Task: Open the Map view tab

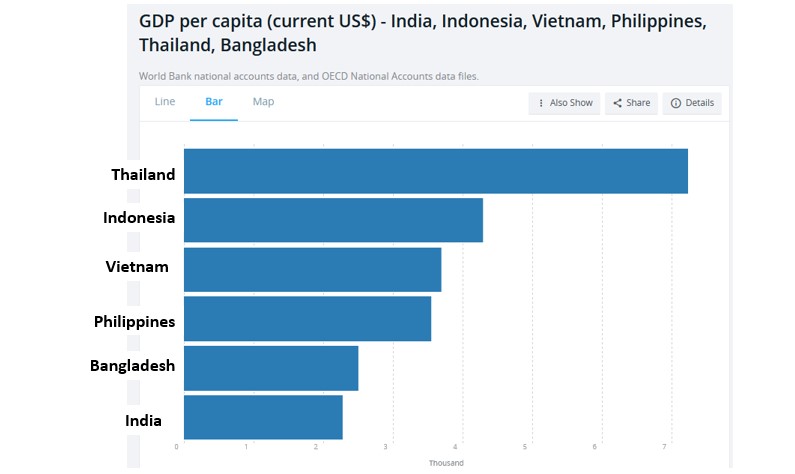Action: pyautogui.click(x=263, y=102)
